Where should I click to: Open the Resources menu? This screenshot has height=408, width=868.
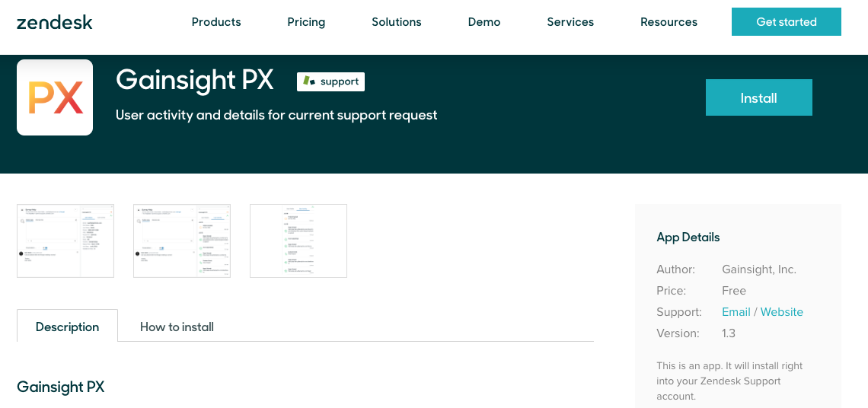[x=669, y=22]
